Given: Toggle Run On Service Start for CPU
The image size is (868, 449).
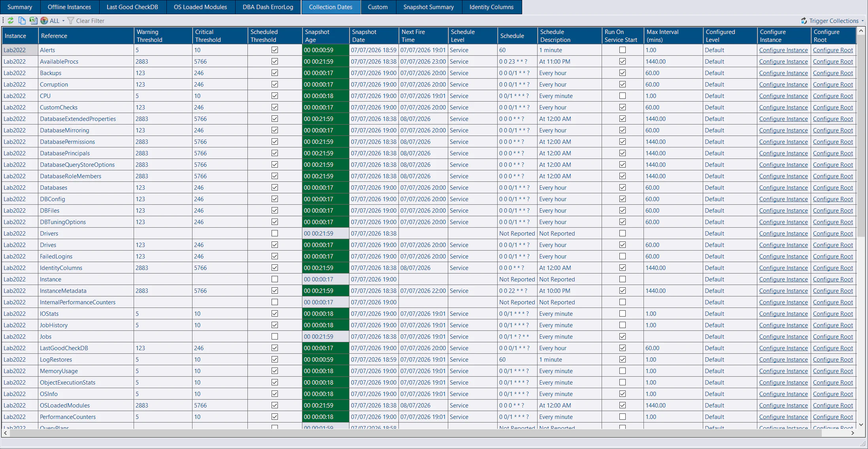Looking at the screenshot, I should coord(623,96).
